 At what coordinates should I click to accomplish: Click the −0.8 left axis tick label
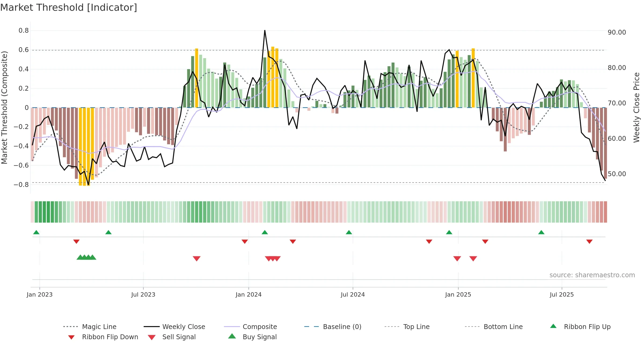(21, 185)
